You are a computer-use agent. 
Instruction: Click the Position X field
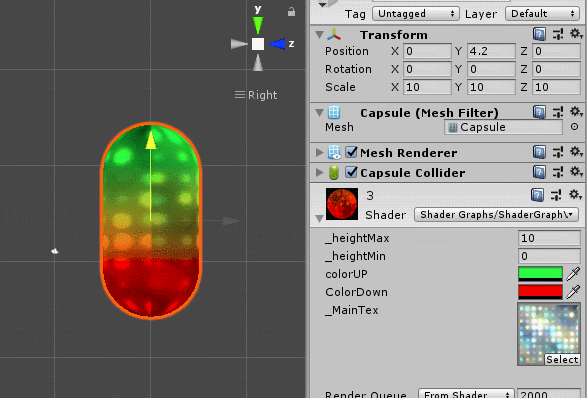[x=427, y=51]
